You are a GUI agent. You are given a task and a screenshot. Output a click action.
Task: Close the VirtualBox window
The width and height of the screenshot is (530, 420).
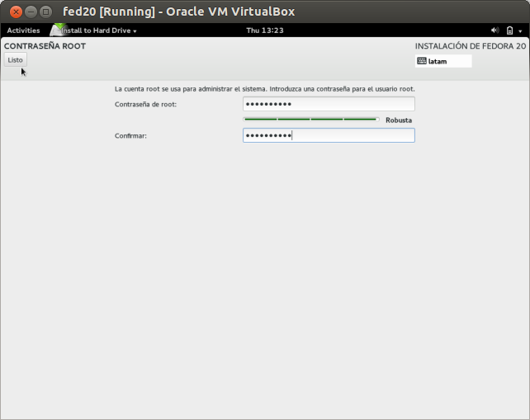tap(16, 12)
